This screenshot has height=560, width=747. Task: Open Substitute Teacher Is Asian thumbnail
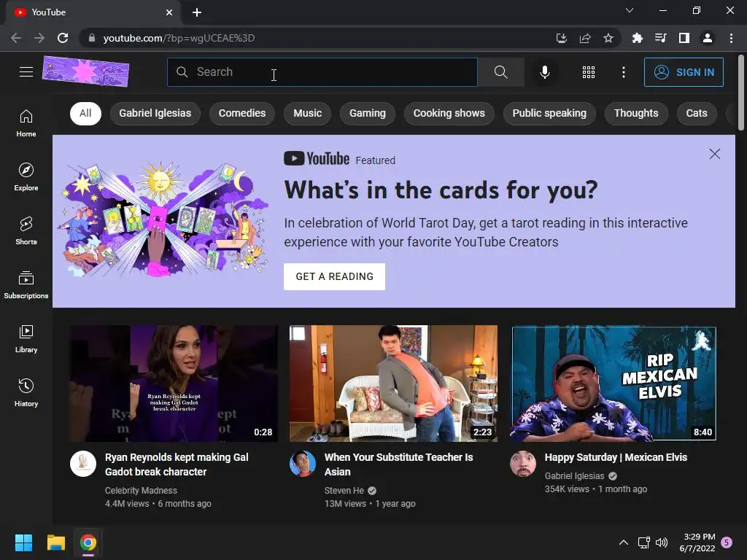pyautogui.click(x=393, y=384)
